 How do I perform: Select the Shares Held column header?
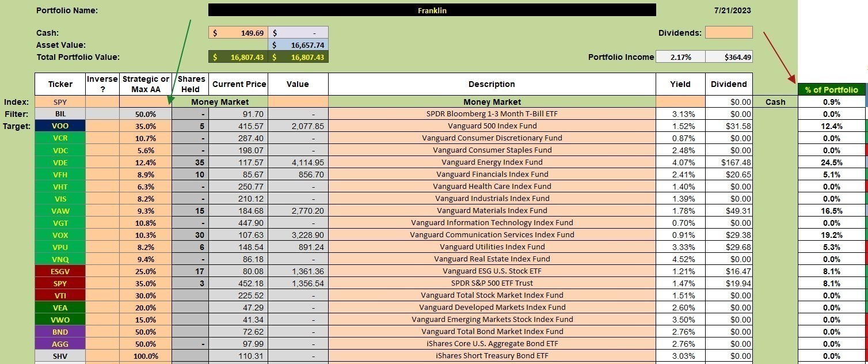click(191, 84)
